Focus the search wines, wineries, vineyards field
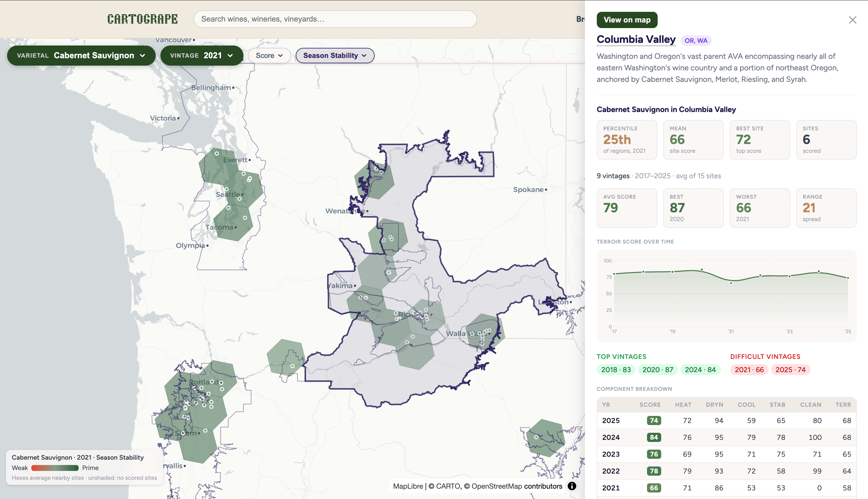Image resolution: width=868 pixels, height=499 pixels. tap(335, 19)
